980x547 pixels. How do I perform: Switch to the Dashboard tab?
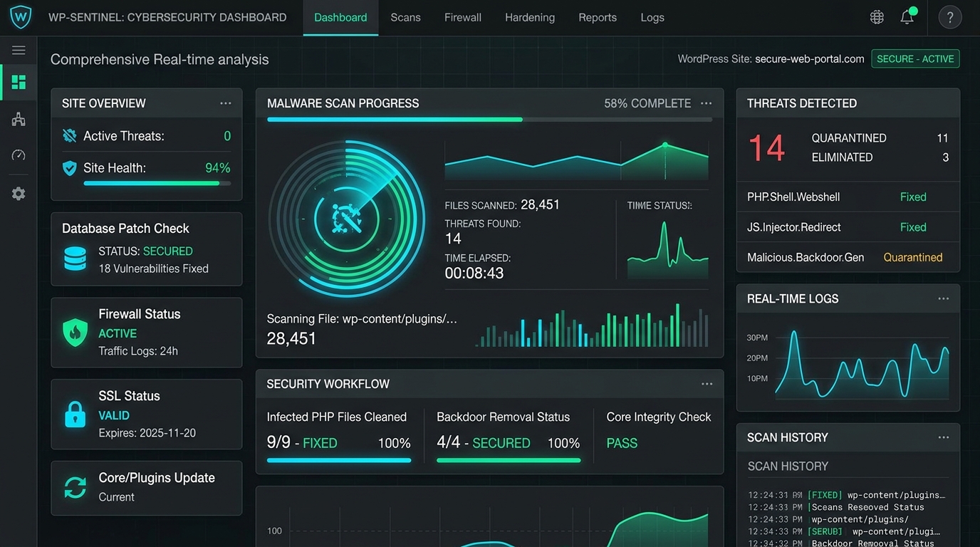tap(340, 17)
